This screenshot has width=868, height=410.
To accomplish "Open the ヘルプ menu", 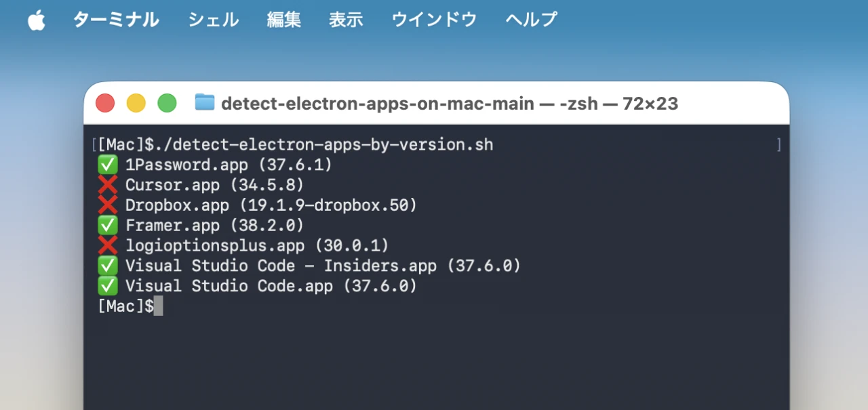I will coord(530,20).
